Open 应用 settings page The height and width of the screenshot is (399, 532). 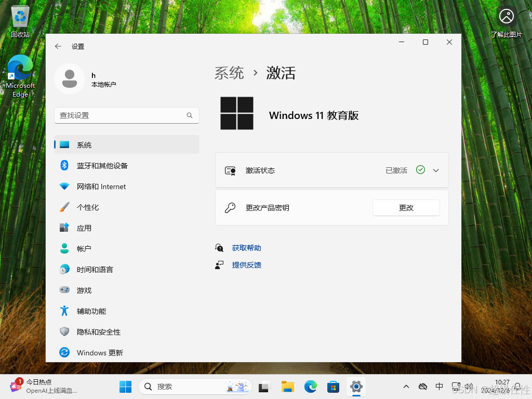pyautogui.click(x=127, y=228)
